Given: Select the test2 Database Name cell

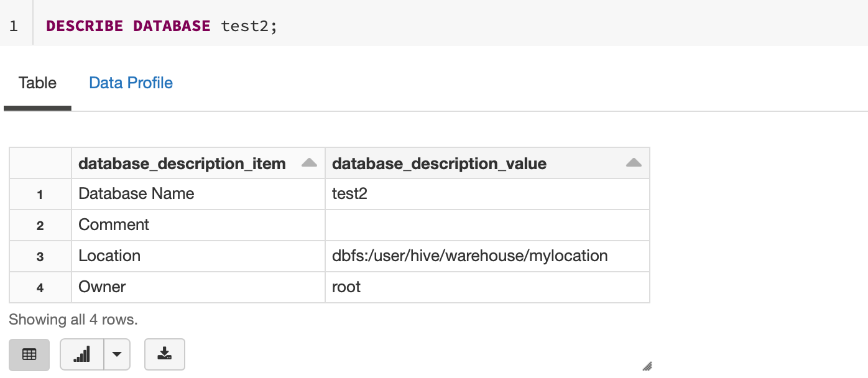Looking at the screenshot, I should [350, 193].
